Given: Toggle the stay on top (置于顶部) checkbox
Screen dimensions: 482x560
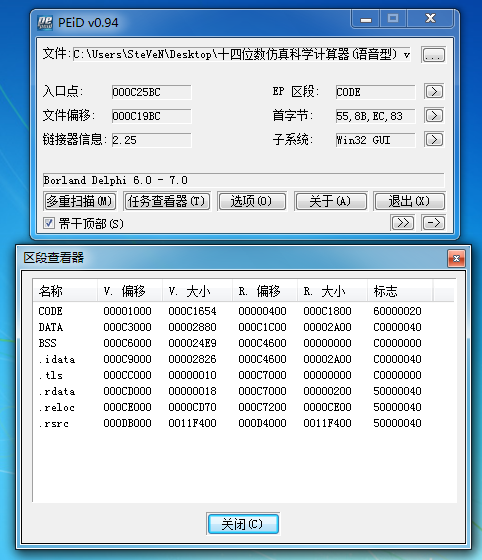Looking at the screenshot, I should coord(49,224).
